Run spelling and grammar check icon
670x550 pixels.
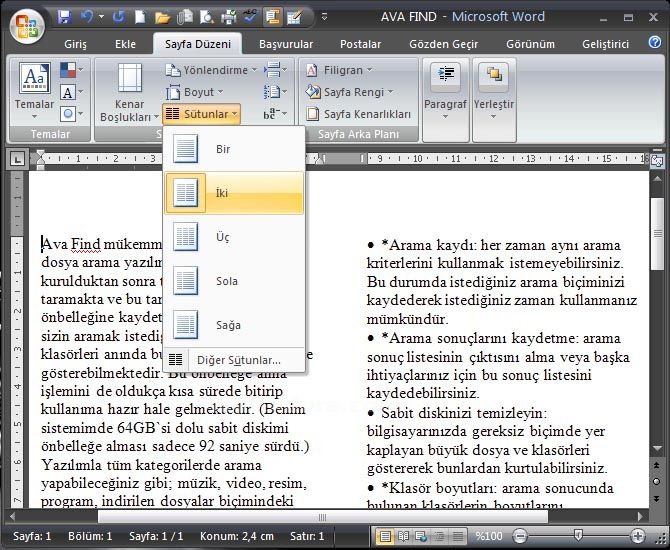[250, 17]
